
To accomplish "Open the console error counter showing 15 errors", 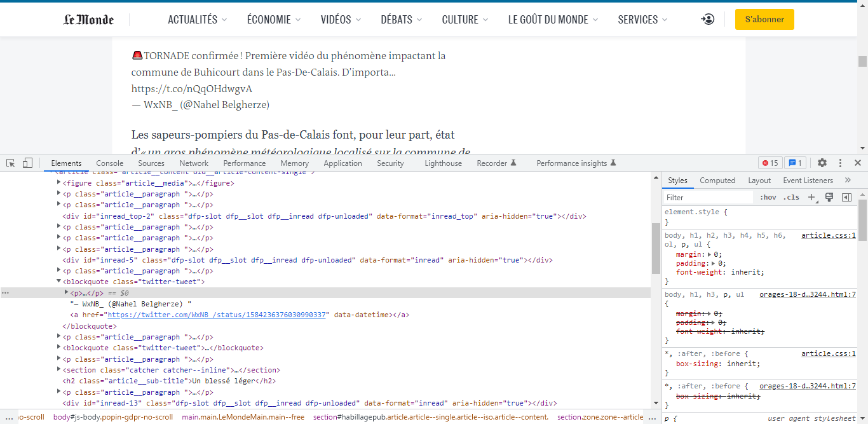I will point(770,163).
